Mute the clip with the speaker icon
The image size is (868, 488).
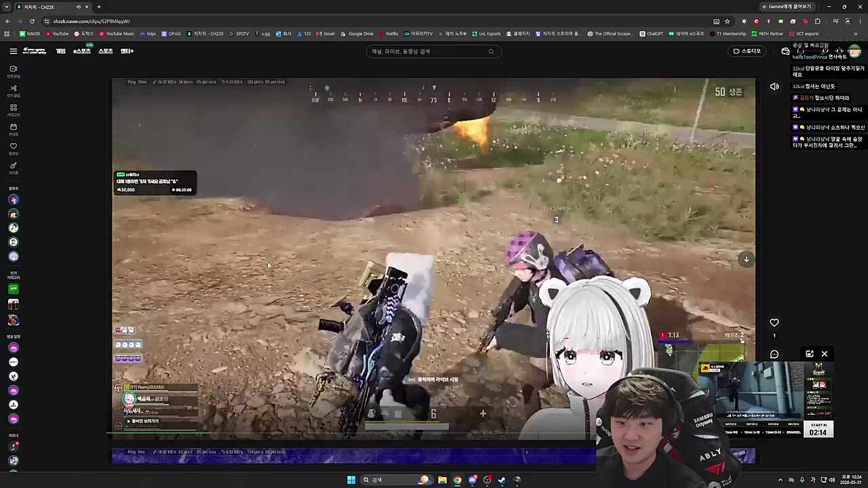774,87
